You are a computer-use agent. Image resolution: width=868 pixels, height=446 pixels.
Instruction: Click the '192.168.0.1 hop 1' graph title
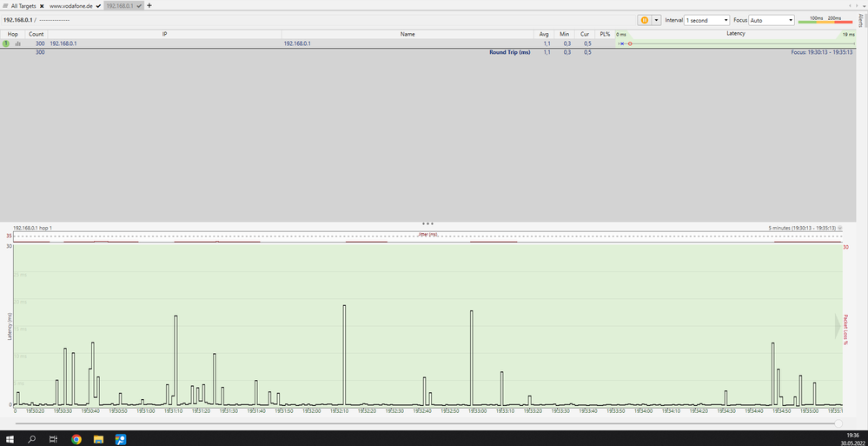32,228
